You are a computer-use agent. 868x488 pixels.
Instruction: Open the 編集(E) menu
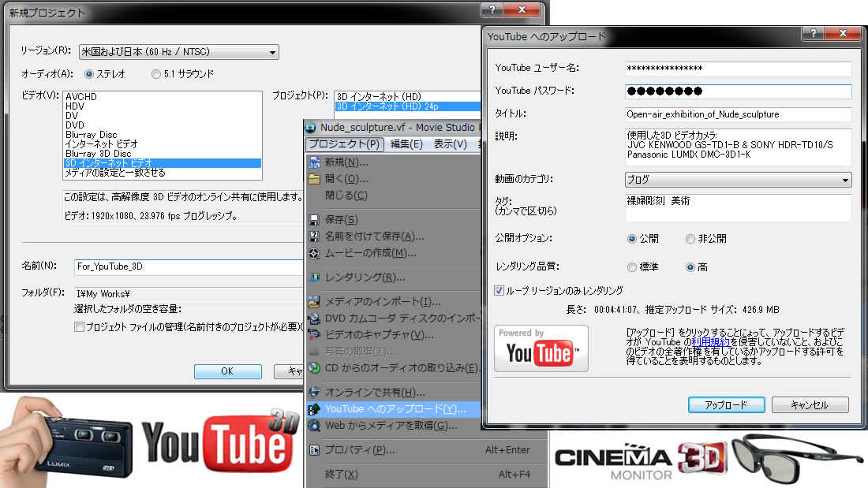coord(406,144)
